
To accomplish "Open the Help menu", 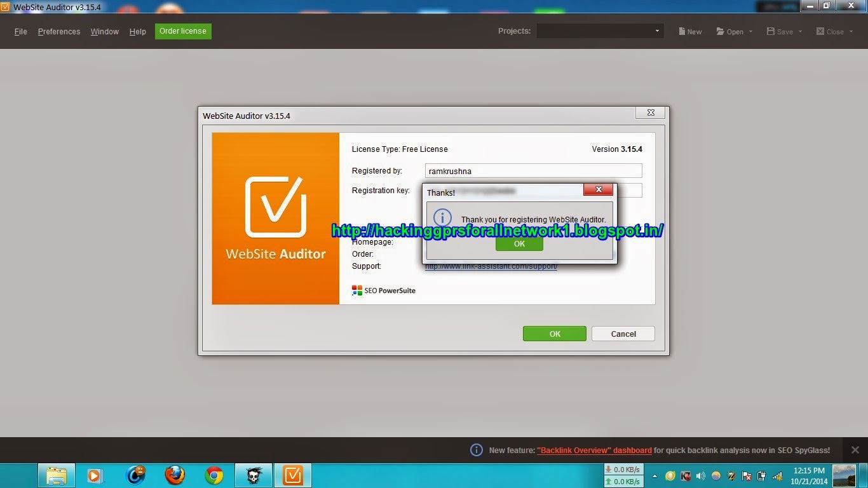I will (138, 32).
